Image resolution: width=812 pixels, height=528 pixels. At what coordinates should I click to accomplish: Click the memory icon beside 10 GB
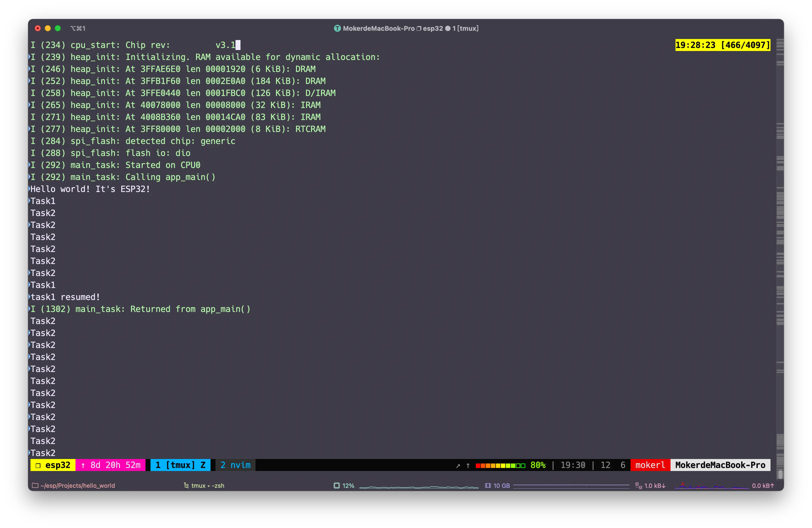click(x=488, y=485)
